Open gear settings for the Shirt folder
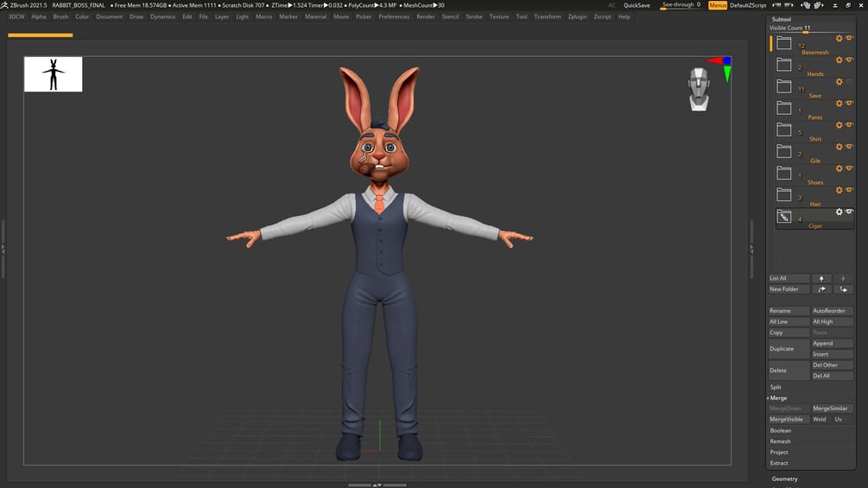The image size is (868, 488). (839, 125)
